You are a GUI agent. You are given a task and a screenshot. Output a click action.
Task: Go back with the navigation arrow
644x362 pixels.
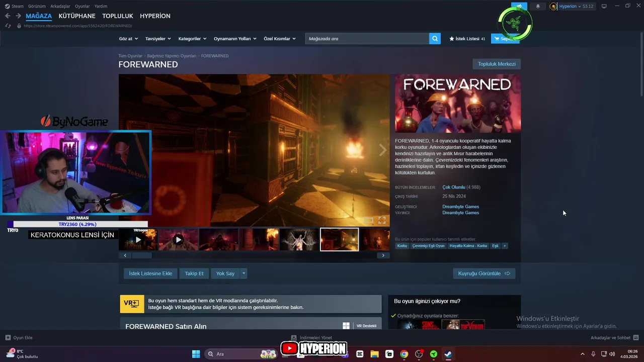point(8,16)
